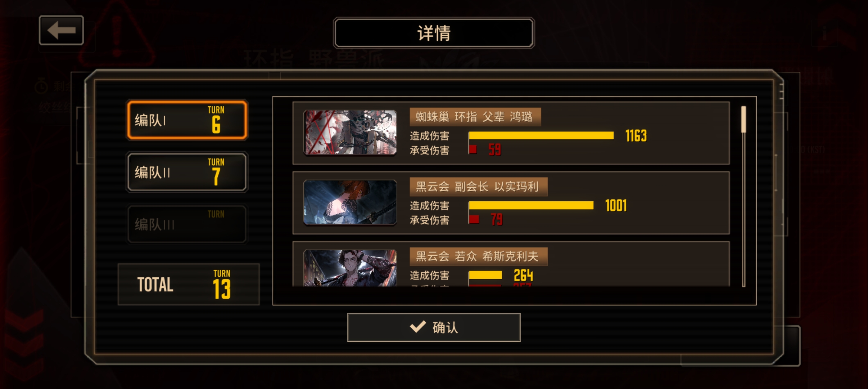Open the 以实玛利 character portrait thumbnail
868x389 pixels.
click(x=350, y=202)
